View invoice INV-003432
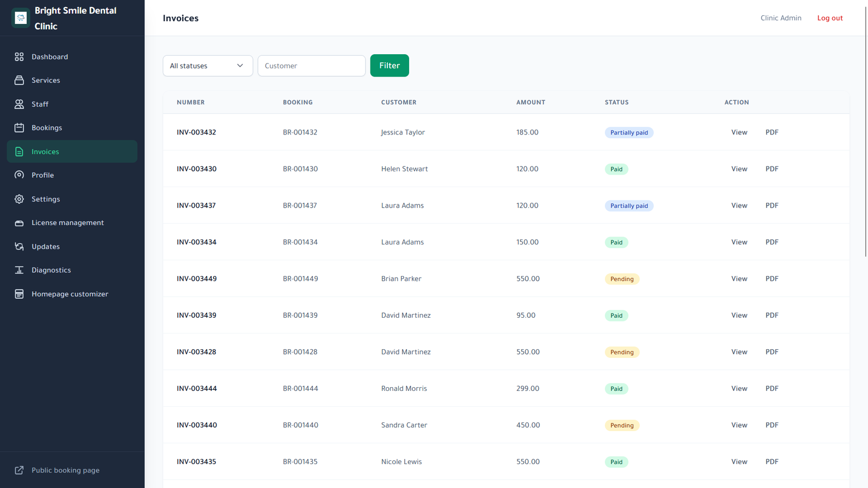The image size is (868, 488). click(739, 132)
